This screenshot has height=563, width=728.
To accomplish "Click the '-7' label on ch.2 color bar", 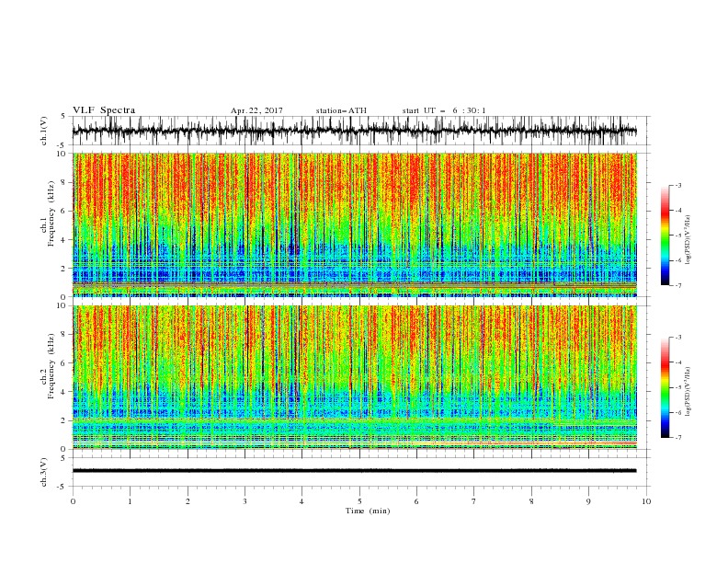I will pos(677,437).
